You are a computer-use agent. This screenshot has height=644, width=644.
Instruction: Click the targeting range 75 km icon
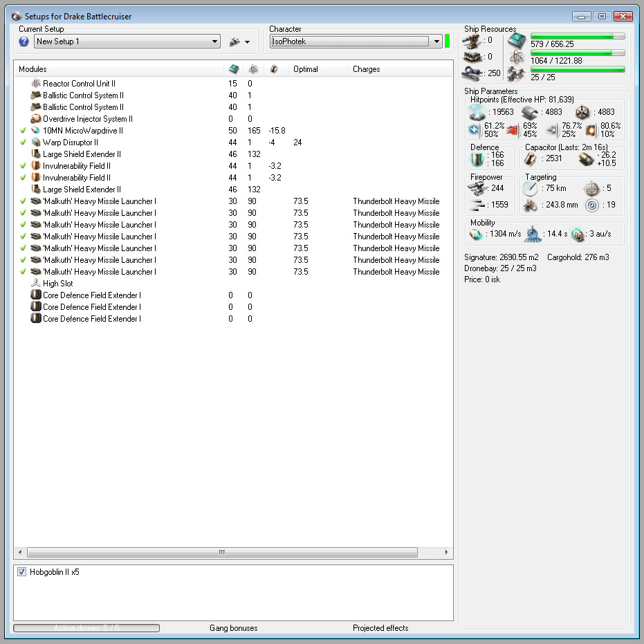pyautogui.click(x=530, y=189)
